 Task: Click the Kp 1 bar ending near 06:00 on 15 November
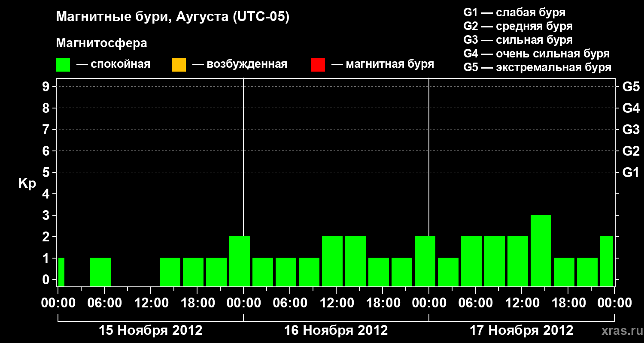click(100, 272)
